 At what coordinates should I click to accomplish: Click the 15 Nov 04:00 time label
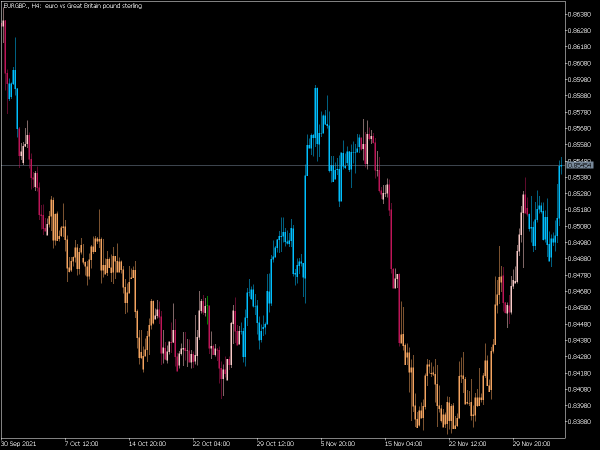403,443
